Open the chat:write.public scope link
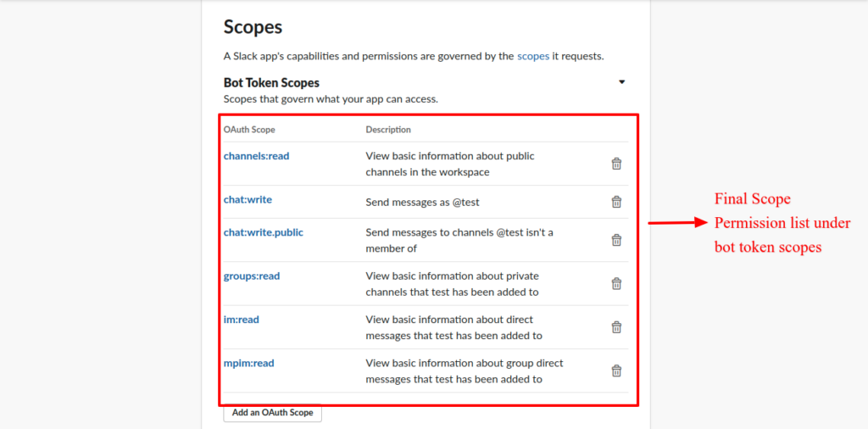 tap(263, 232)
